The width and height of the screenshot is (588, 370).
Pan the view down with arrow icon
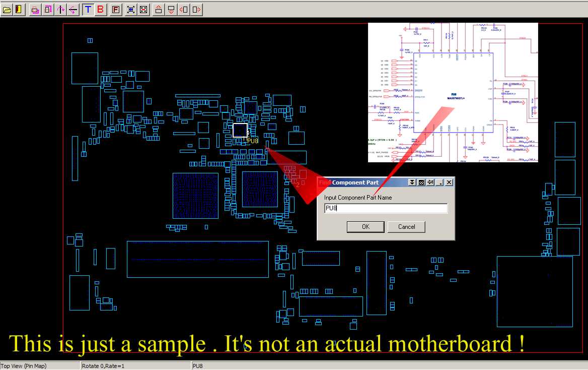point(171,10)
